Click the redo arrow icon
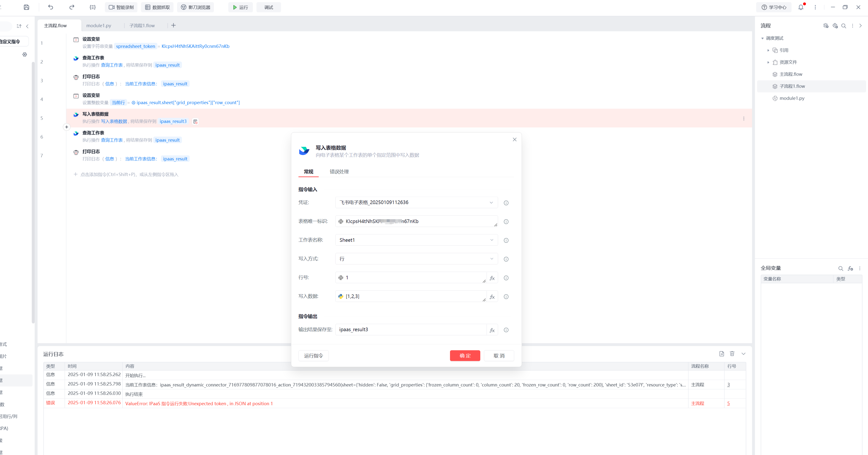This screenshot has height=455, width=868. 72,7
